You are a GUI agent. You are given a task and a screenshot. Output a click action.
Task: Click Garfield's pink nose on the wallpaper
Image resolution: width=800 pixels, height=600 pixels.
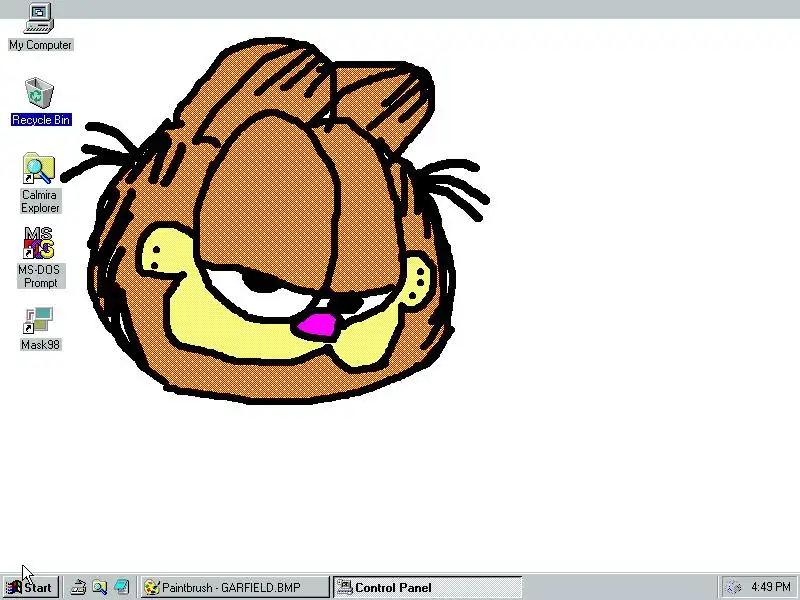coord(317,327)
